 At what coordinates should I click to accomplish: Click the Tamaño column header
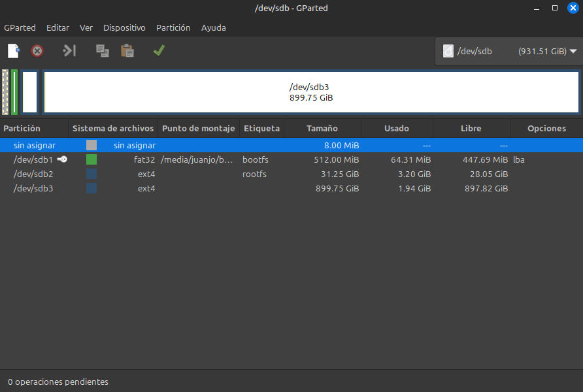322,128
